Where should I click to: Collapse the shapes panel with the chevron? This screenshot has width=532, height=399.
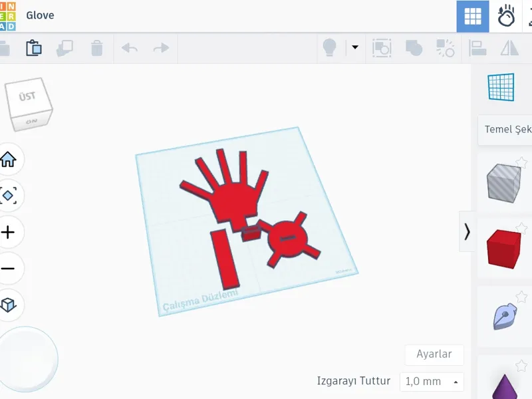tap(467, 231)
